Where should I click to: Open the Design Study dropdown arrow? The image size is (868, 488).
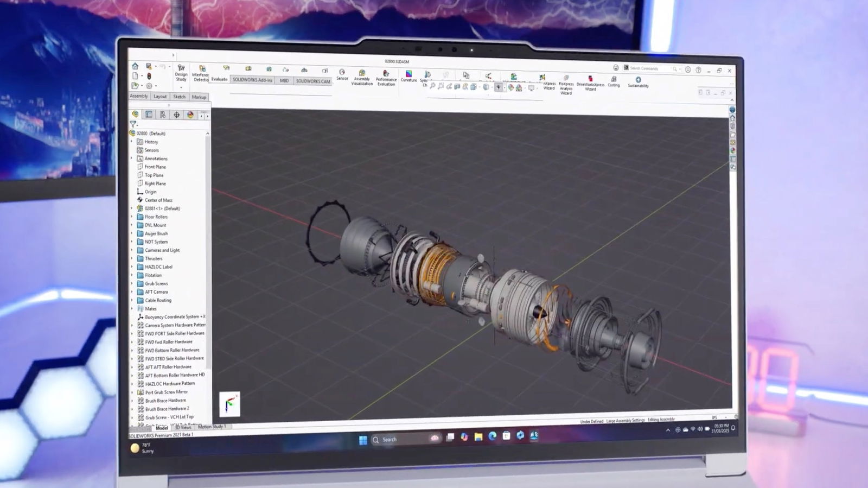pos(181,87)
